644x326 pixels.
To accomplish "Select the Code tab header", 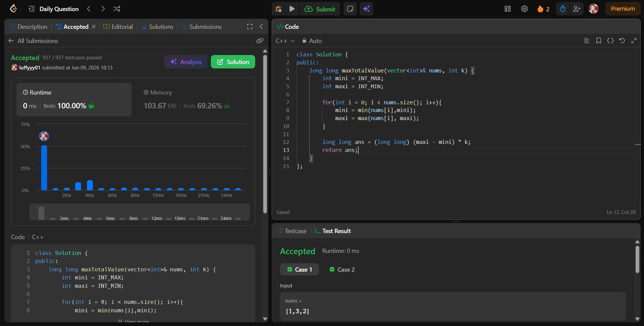I will (x=288, y=26).
